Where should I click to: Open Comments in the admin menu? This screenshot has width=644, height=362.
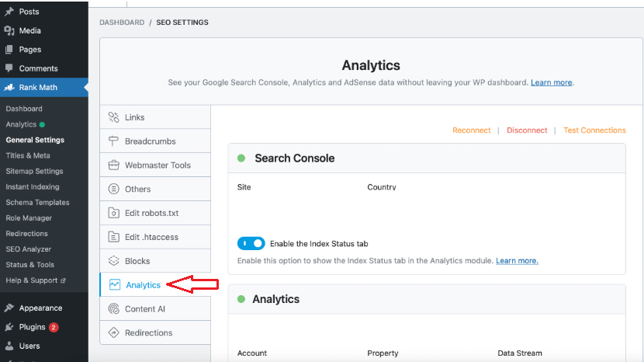[44, 68]
